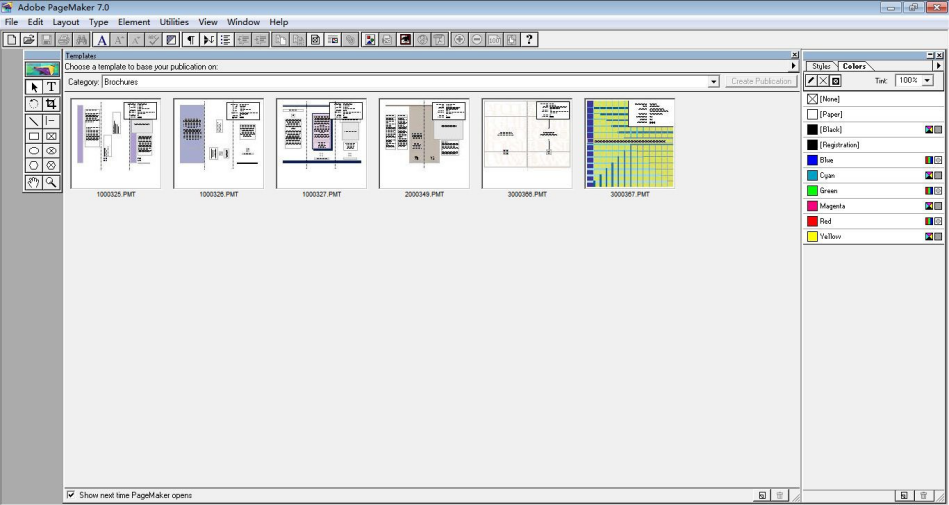This screenshot has height=505, width=949.
Task: Select the Rotating tool
Action: [34, 104]
